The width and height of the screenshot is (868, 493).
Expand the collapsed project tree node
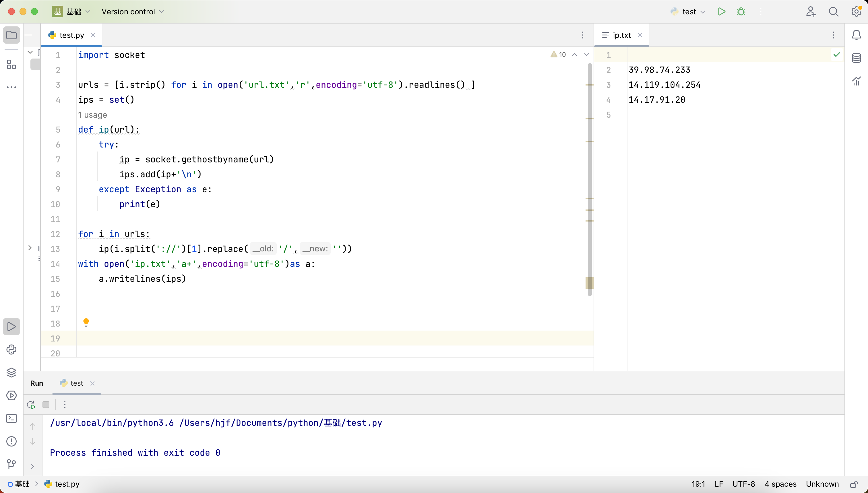click(x=30, y=248)
